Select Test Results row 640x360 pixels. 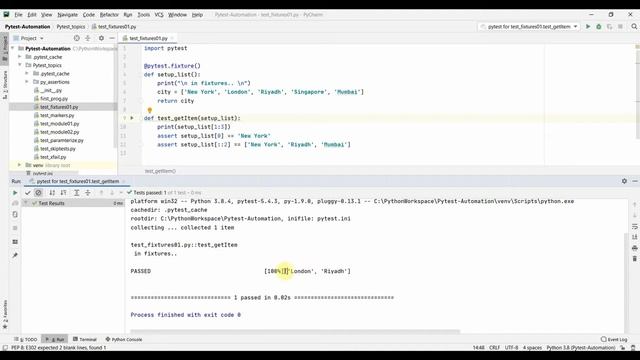73,203
